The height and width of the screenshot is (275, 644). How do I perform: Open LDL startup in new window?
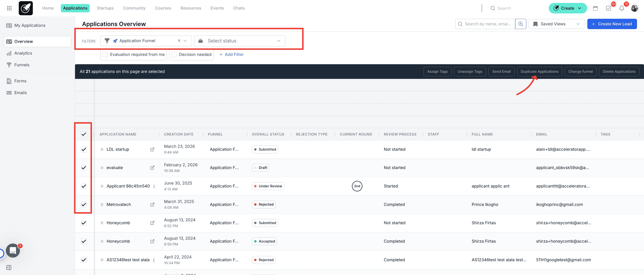tap(152, 149)
